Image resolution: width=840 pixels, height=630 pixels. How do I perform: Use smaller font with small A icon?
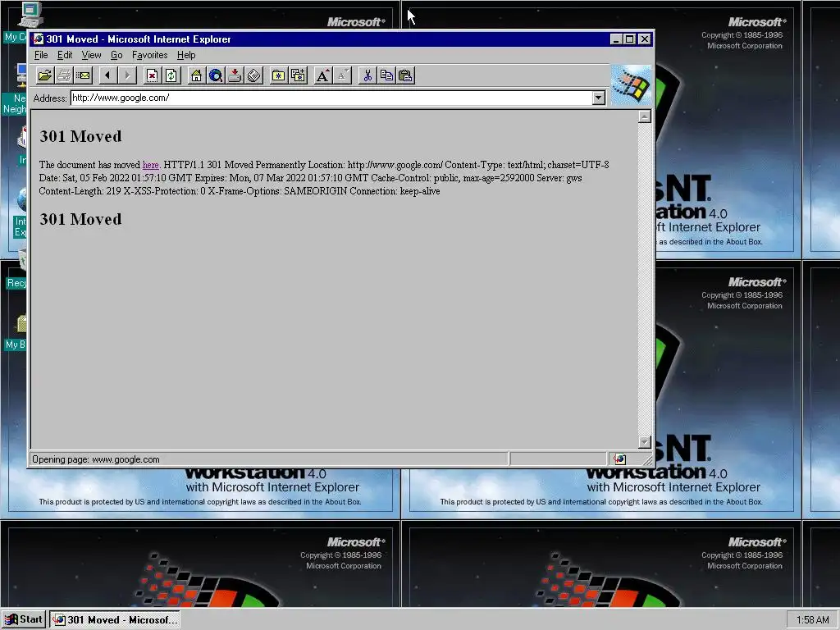342,75
